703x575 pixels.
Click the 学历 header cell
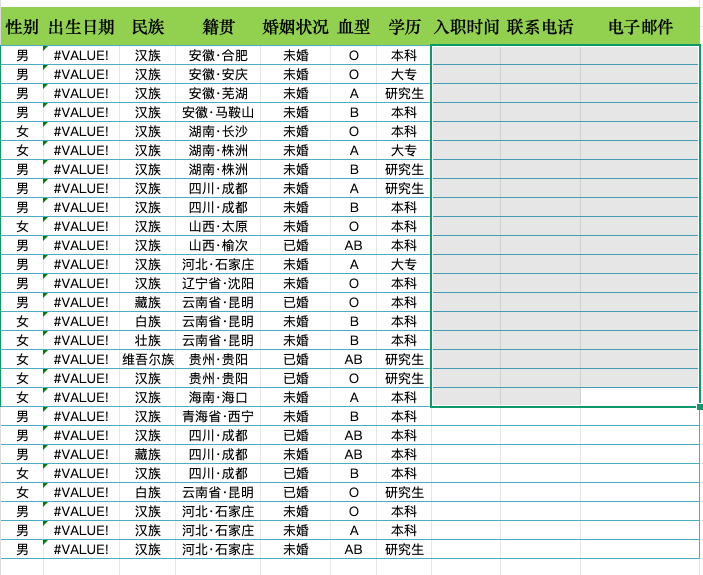coord(404,26)
